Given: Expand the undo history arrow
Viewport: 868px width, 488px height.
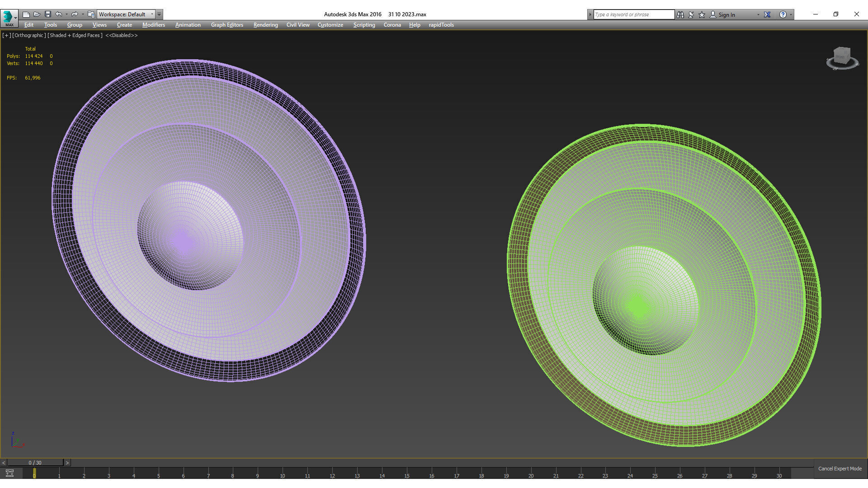Looking at the screenshot, I should [x=66, y=14].
